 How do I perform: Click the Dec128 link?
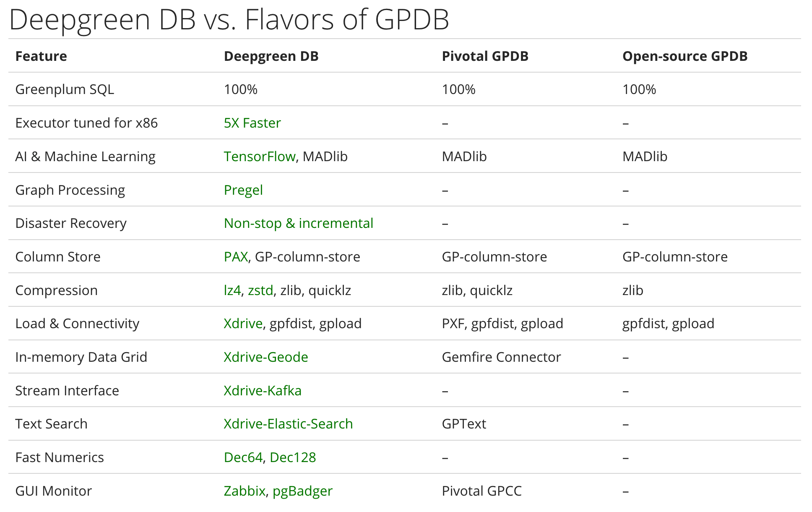pyautogui.click(x=293, y=457)
